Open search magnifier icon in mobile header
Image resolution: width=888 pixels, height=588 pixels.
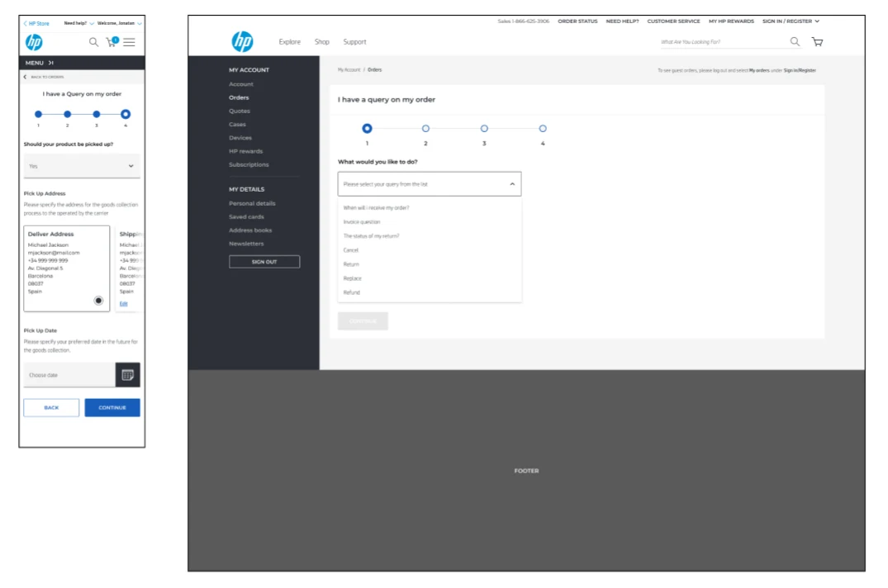tap(93, 42)
